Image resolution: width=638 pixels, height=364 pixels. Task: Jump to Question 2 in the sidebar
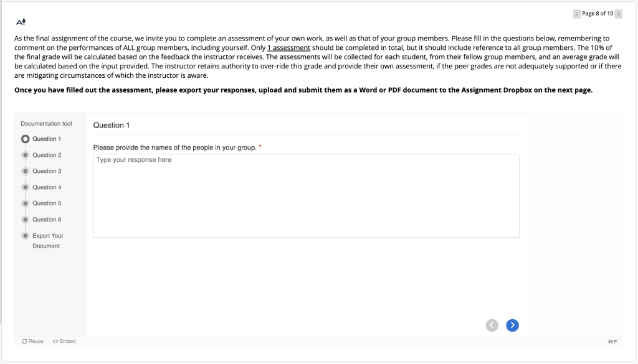46,155
